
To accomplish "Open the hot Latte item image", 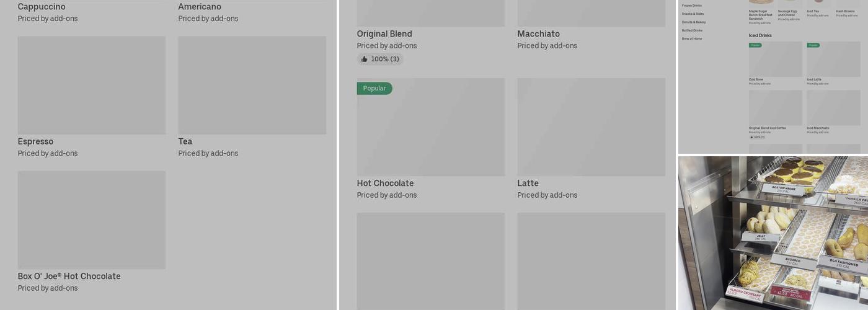I will click(591, 126).
